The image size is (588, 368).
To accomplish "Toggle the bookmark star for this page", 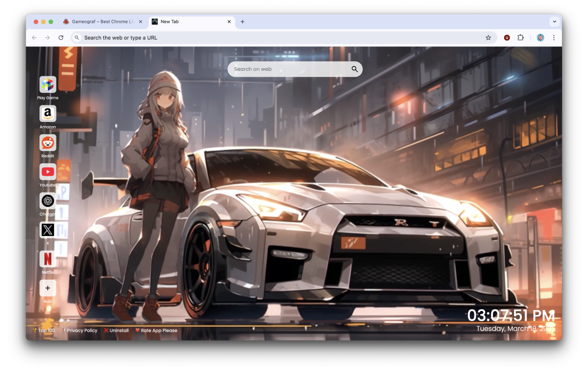I will [x=488, y=37].
